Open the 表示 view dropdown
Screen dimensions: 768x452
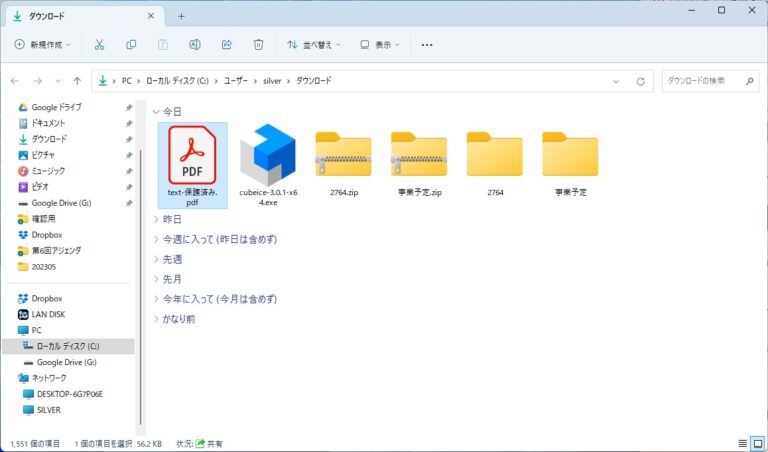(x=379, y=45)
